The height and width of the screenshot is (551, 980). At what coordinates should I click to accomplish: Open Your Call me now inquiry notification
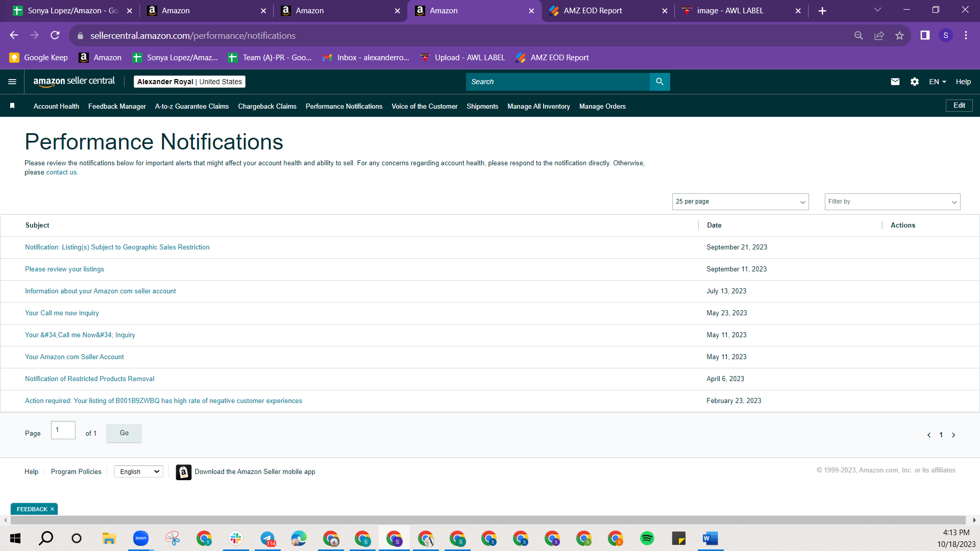pos(62,313)
